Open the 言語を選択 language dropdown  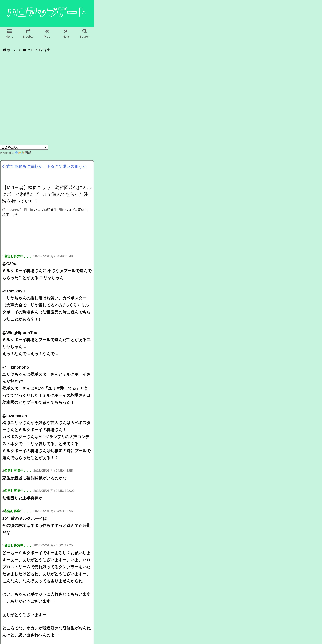tap(24, 147)
